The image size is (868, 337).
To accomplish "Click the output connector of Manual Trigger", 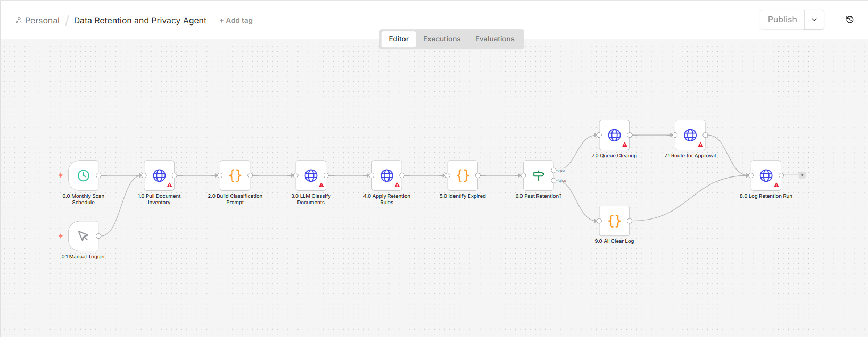I will 98,236.
